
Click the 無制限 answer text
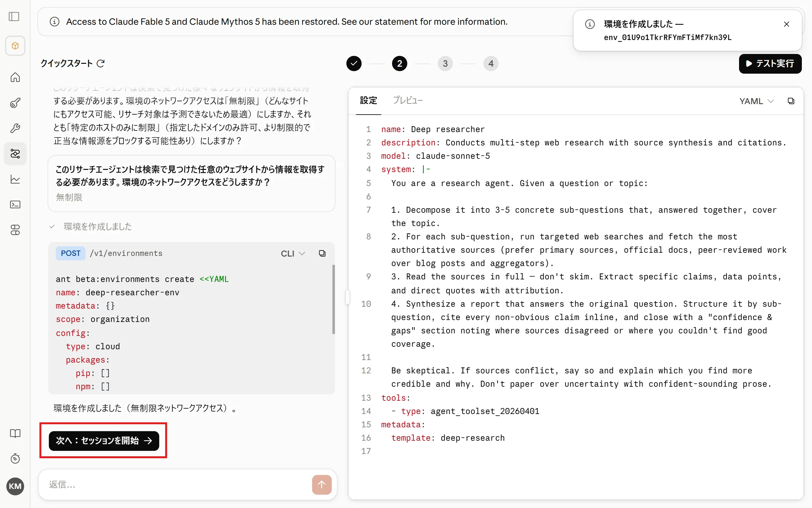(x=69, y=197)
